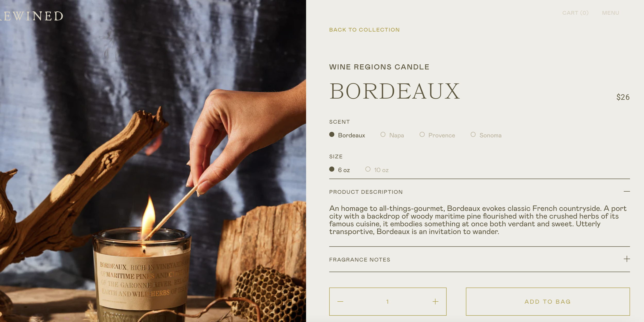Select the Napa scent option
Screen dimensions: 644x322
[392, 135]
